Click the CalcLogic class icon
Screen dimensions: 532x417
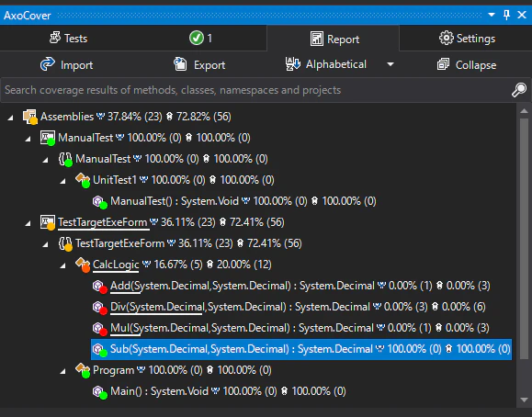point(83,265)
